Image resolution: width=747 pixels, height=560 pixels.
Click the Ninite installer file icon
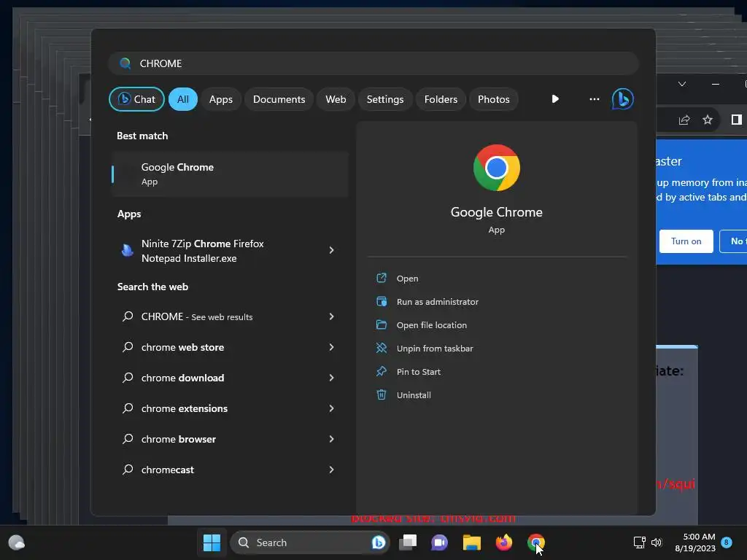pyautogui.click(x=127, y=251)
